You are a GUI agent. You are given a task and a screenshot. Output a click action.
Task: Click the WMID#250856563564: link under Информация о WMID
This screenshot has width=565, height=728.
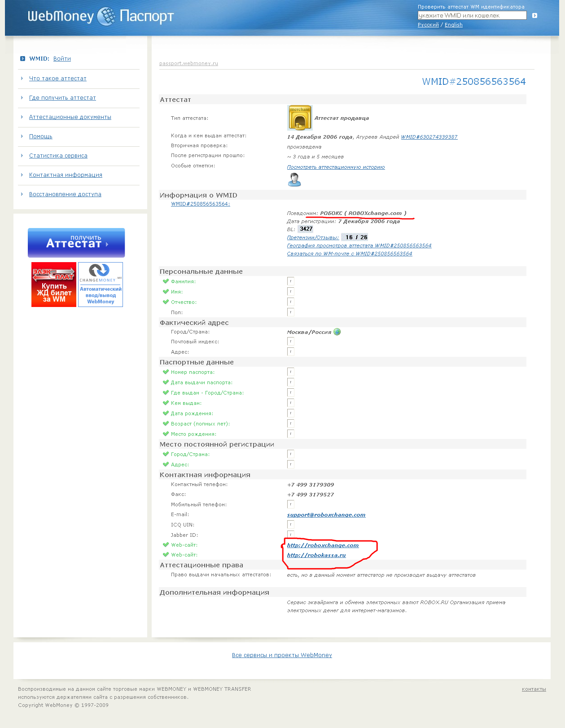pos(200,204)
